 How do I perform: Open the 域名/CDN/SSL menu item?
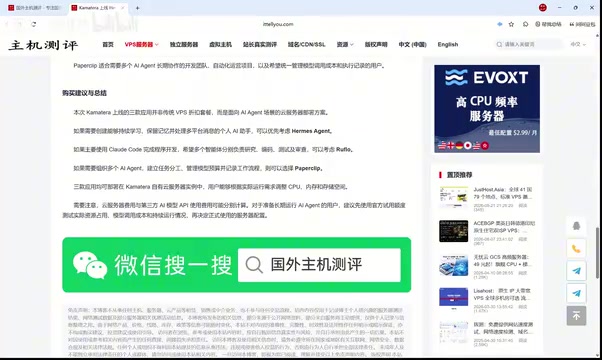coord(306,45)
